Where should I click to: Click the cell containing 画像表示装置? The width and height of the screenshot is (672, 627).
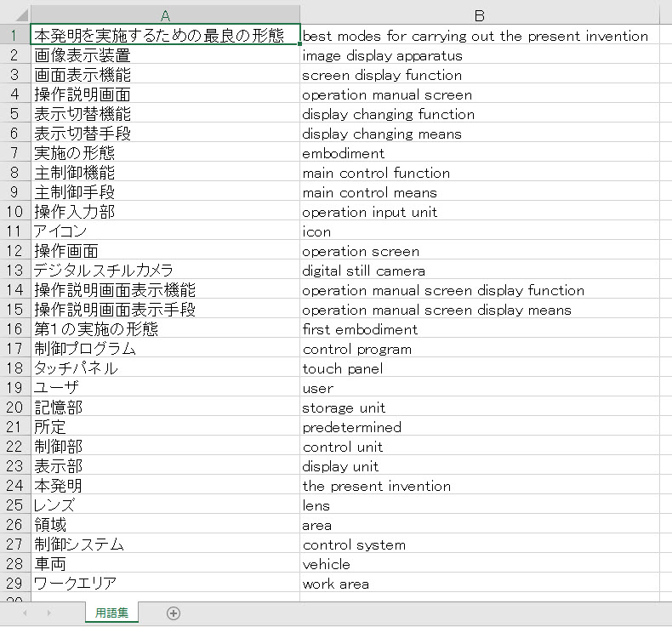[165, 55]
